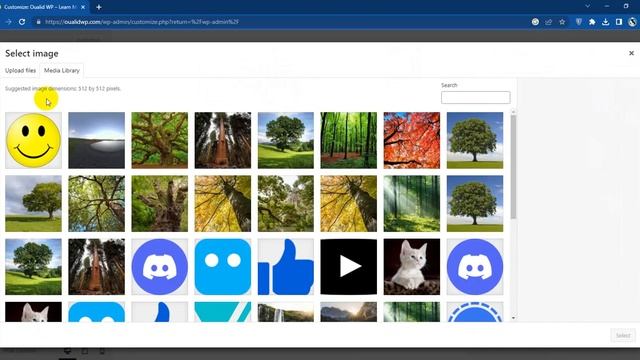Click the media grid scroll-down arrow
This screenshot has height=360, width=640.
(513, 318)
